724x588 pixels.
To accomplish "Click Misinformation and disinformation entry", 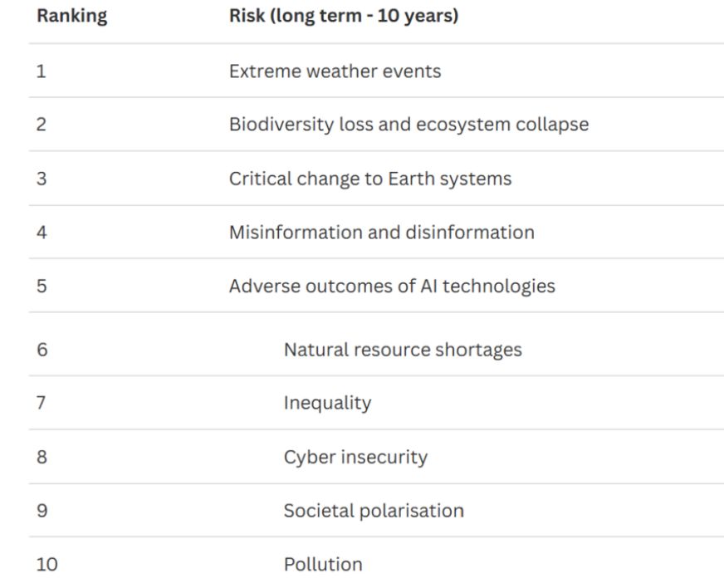I will click(381, 233).
